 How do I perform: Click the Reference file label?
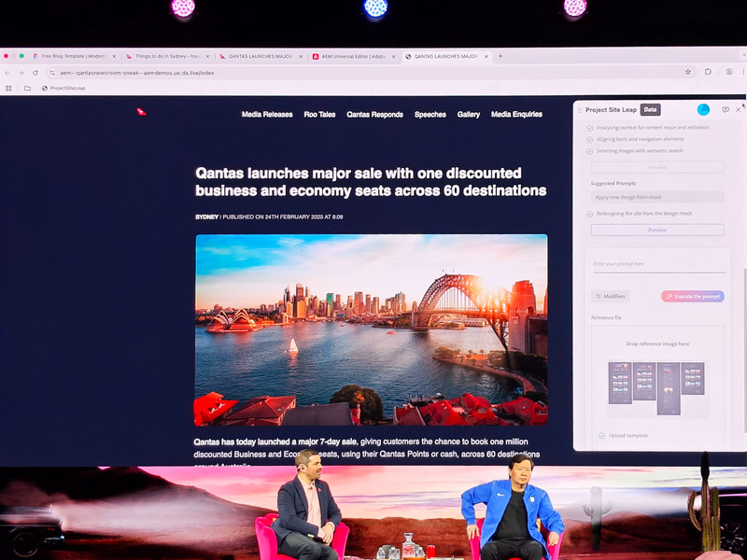pos(606,317)
